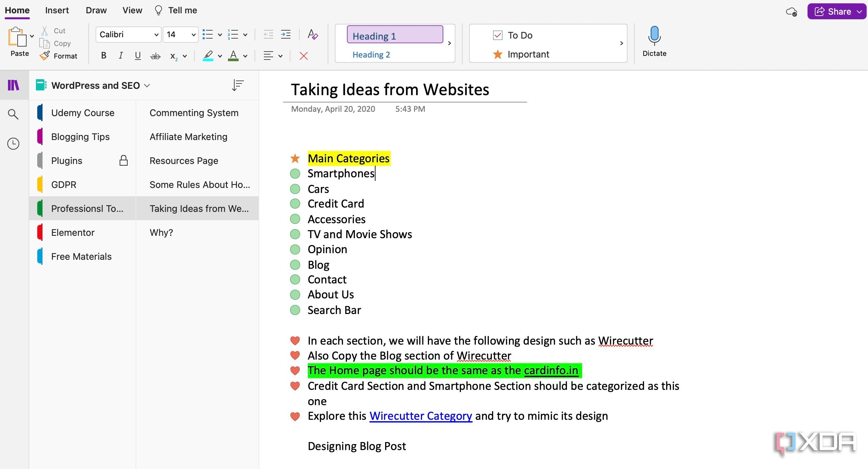Open the Tell me search
This screenshot has height=469, width=868.
(175, 10)
